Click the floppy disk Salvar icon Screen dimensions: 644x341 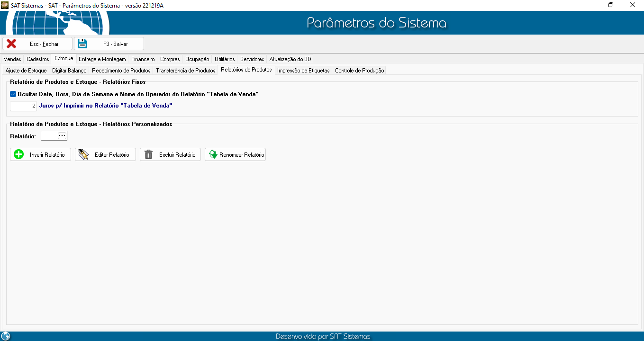(x=83, y=44)
